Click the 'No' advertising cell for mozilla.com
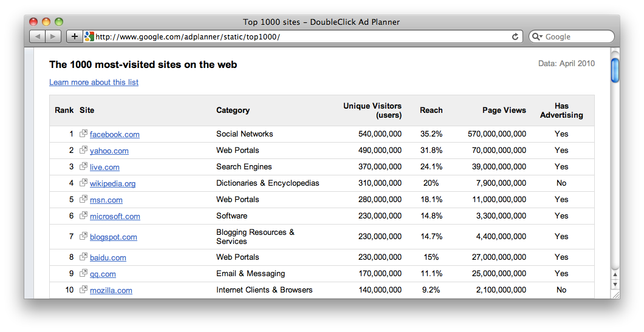This screenshot has height=332, width=644. pos(561,290)
